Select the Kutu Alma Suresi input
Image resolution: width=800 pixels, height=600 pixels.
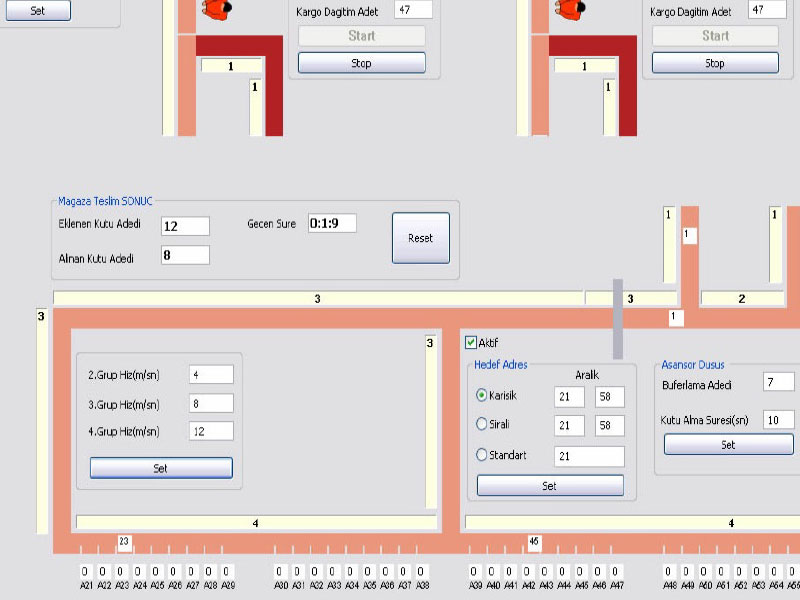coord(778,419)
